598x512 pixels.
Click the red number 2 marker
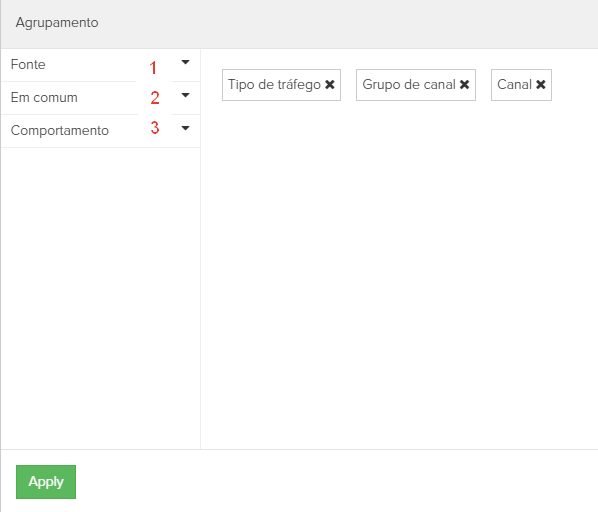tap(154, 98)
